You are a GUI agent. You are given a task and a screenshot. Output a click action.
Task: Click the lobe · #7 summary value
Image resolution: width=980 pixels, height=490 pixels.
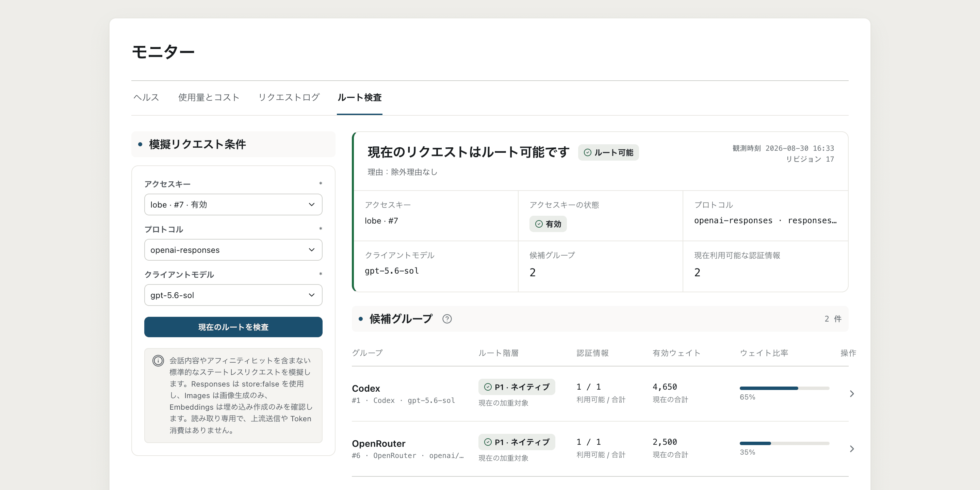(x=381, y=220)
